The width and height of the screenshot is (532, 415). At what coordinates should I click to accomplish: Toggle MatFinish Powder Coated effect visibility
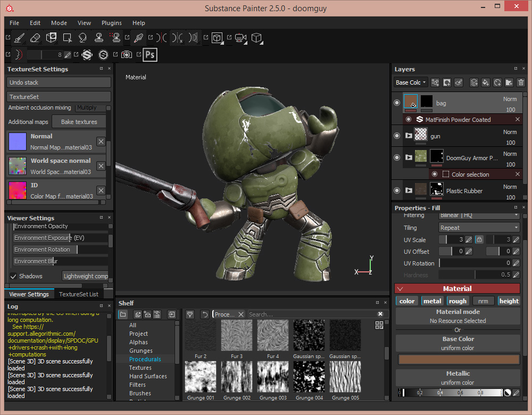[x=409, y=119]
